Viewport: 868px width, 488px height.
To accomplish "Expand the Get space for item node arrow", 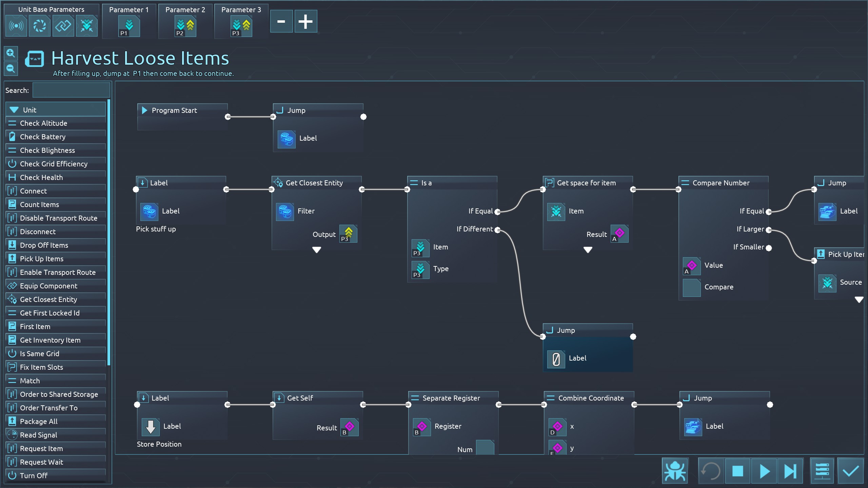I will [x=588, y=250].
